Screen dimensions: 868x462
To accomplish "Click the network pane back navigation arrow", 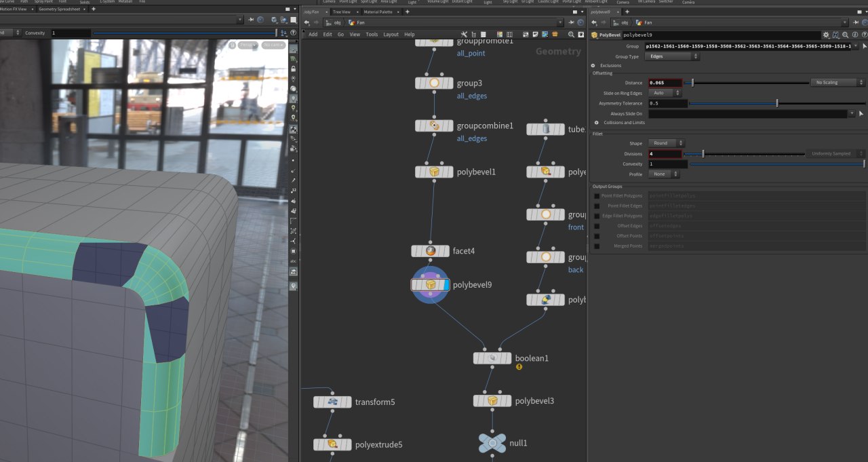I will pos(307,22).
